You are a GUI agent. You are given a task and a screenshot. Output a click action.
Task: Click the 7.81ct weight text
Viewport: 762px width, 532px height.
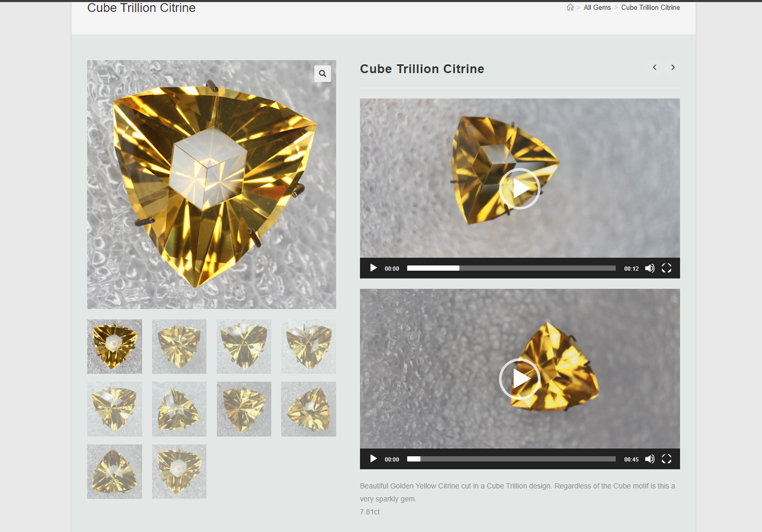pyautogui.click(x=370, y=512)
